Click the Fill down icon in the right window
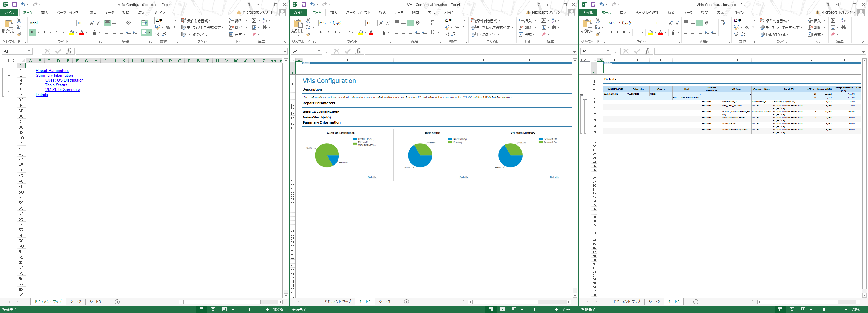The image size is (868, 313). click(833, 28)
